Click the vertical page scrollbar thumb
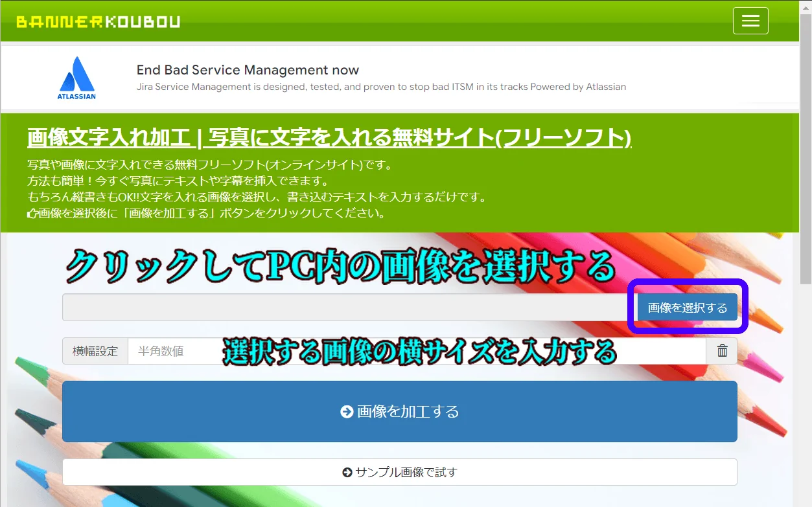Screen dimensions: 812x507 (x=806, y=149)
